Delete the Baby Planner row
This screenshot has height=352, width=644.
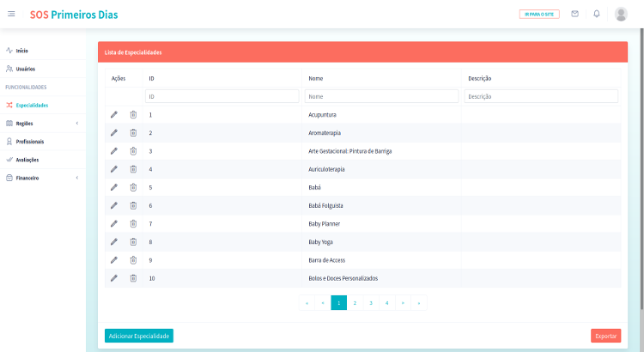[x=133, y=224]
